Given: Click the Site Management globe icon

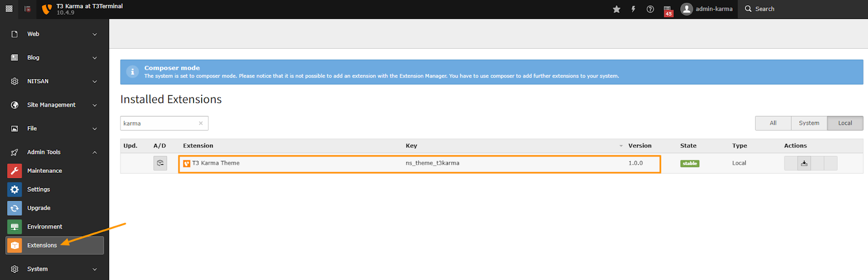Looking at the screenshot, I should tap(15, 105).
